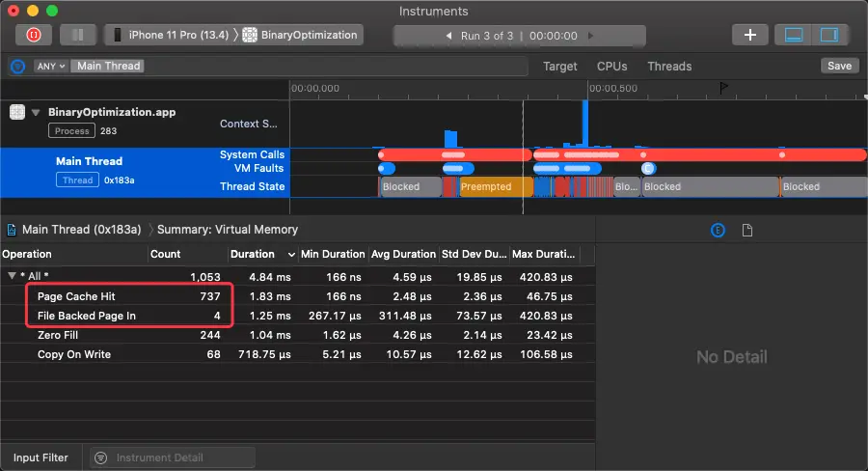Collapse the * All * row

point(12,276)
